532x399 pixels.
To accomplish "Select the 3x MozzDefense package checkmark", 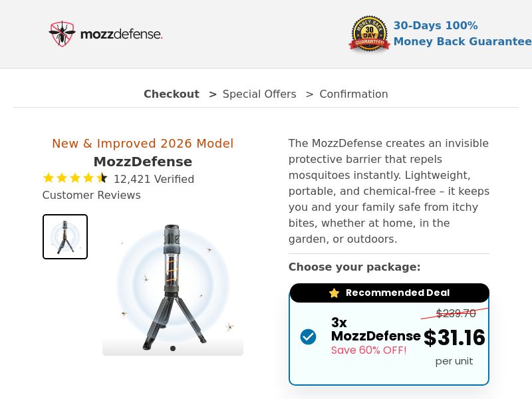I will 309,336.
